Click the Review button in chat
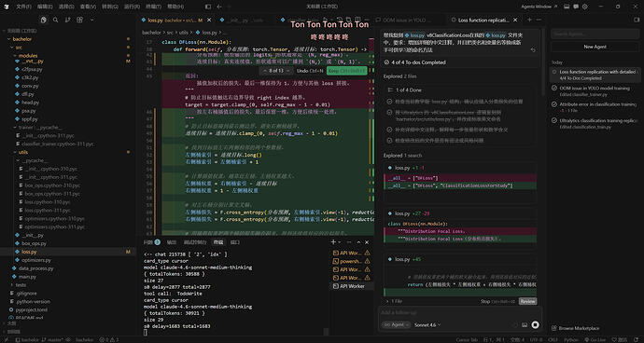 coord(527,301)
